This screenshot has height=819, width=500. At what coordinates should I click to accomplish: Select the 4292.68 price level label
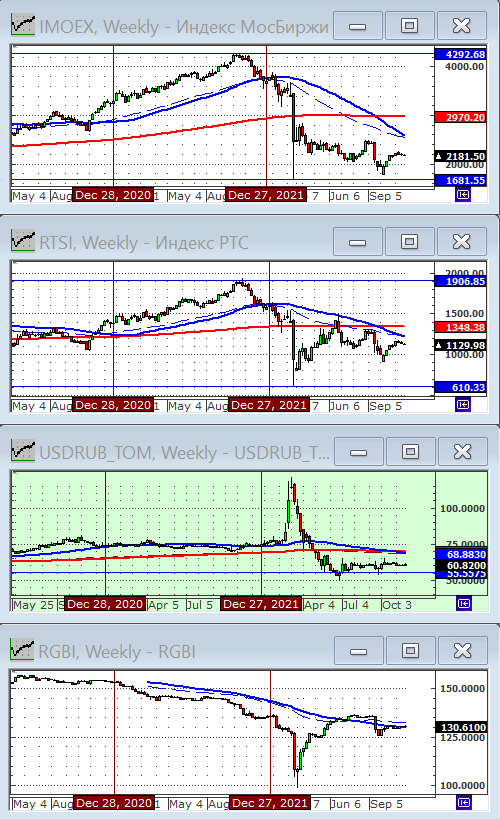click(461, 54)
